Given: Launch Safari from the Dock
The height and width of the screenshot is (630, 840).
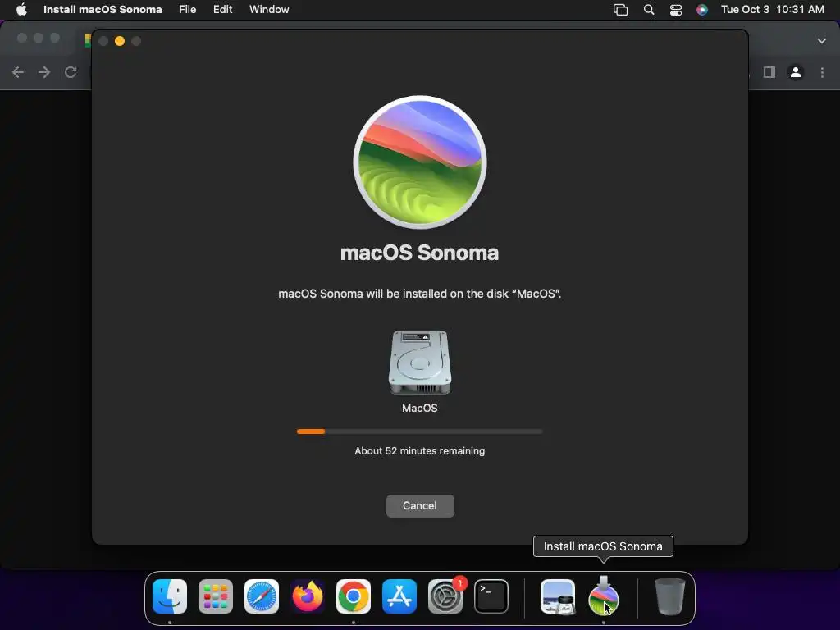Looking at the screenshot, I should pyautogui.click(x=262, y=596).
